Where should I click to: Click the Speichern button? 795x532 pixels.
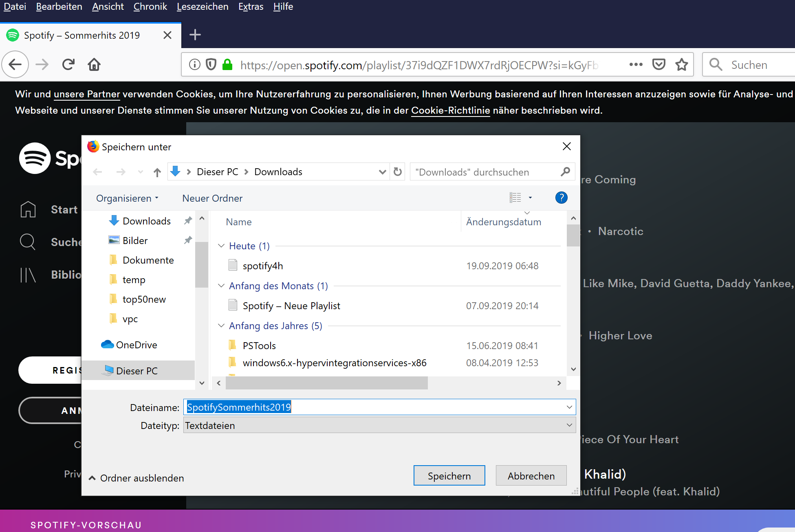(x=449, y=475)
